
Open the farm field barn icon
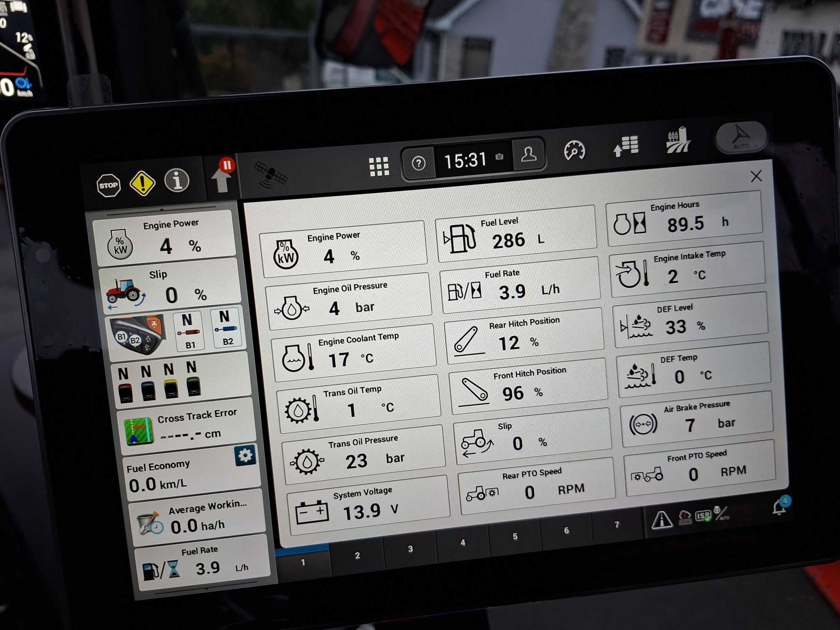point(678,141)
